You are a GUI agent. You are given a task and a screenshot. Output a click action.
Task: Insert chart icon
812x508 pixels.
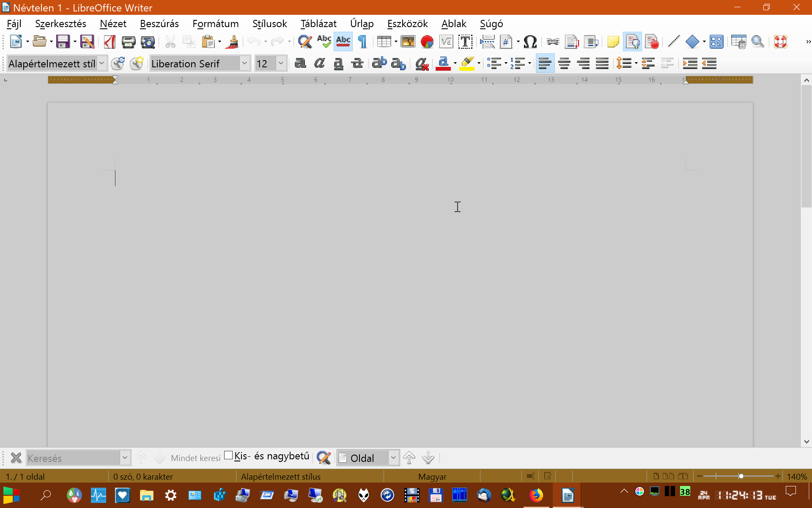pos(427,41)
